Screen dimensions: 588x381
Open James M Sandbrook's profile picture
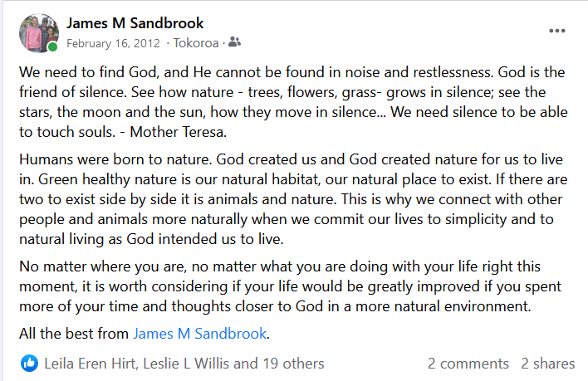click(37, 32)
